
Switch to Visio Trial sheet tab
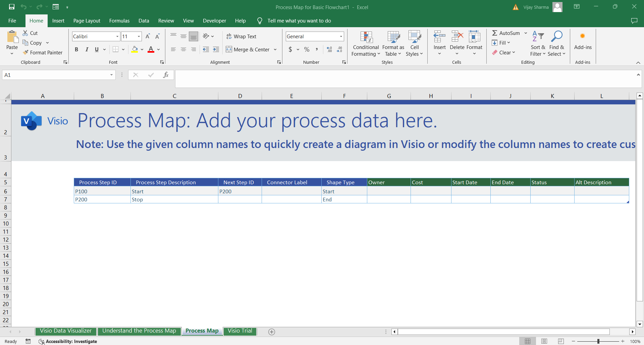(x=240, y=331)
